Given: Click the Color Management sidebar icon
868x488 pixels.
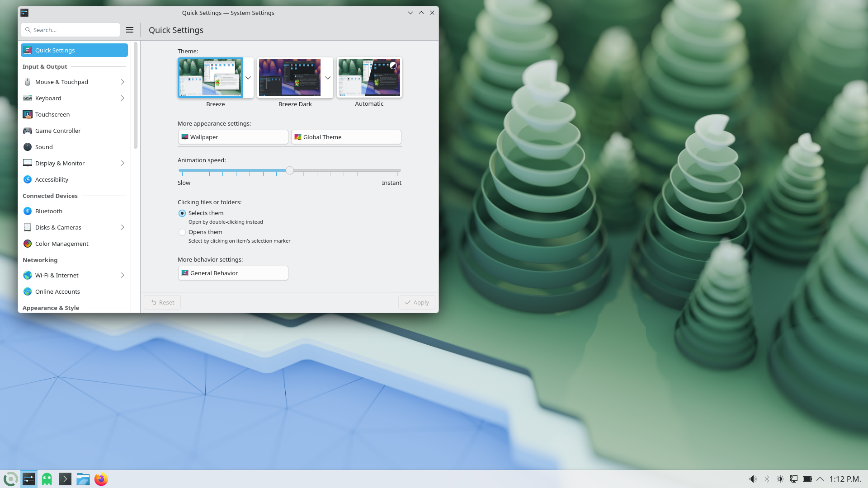Looking at the screenshot, I should click(28, 244).
